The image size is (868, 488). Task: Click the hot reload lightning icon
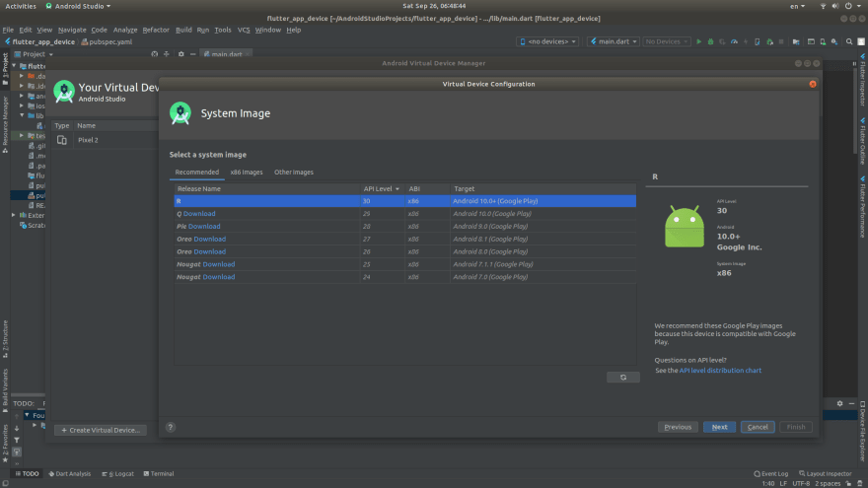coord(746,41)
